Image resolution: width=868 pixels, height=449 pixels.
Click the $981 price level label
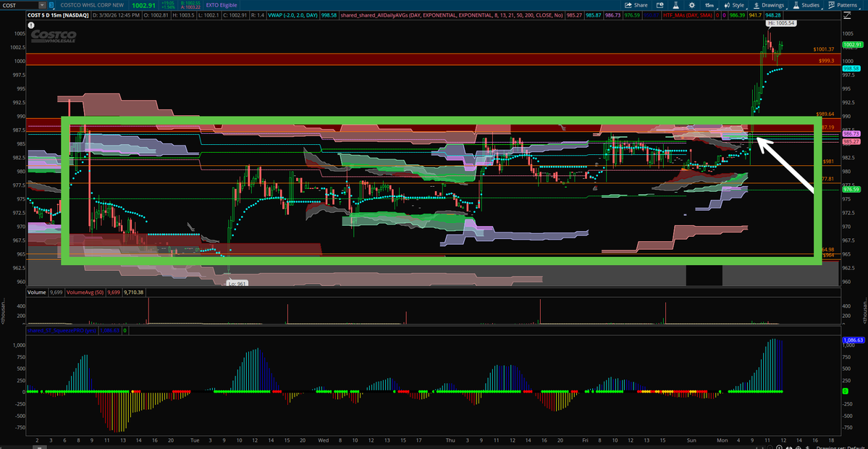[x=829, y=161]
